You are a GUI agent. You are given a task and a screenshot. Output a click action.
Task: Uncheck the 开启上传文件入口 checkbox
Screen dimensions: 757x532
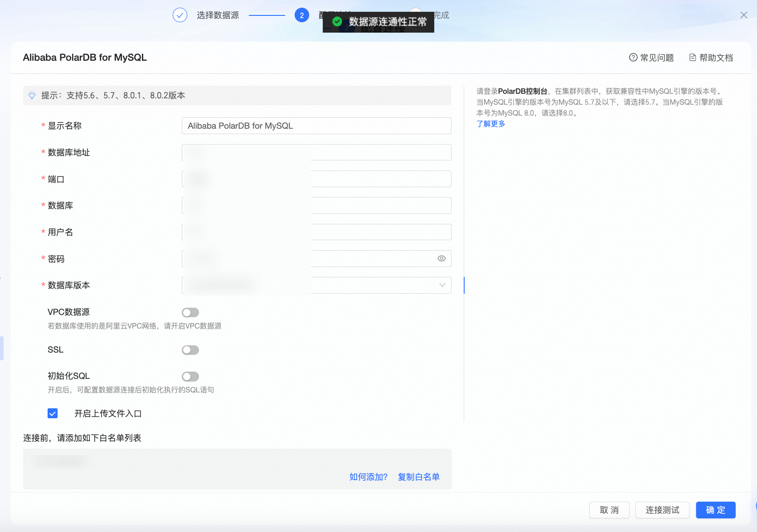[53, 413]
